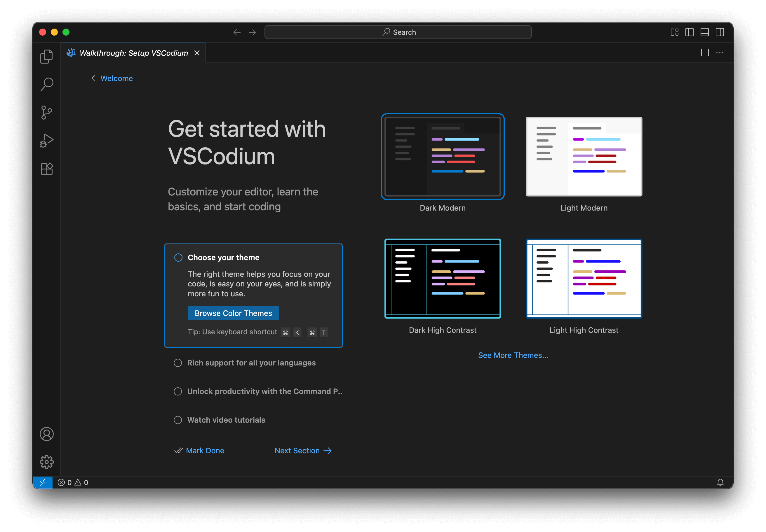Choose the Light Modern theme preview

click(x=584, y=157)
